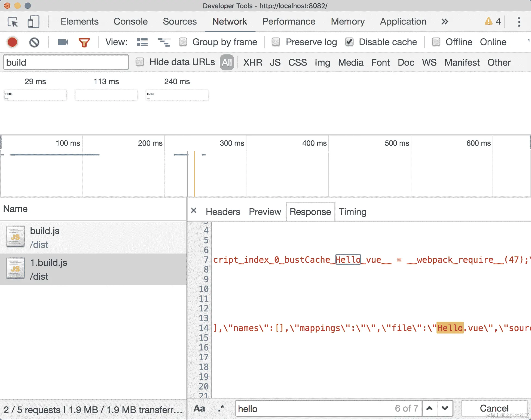531x420 pixels.
Task: Expand hidden DevTools tabs with the chevron
Action: pyautogui.click(x=444, y=22)
